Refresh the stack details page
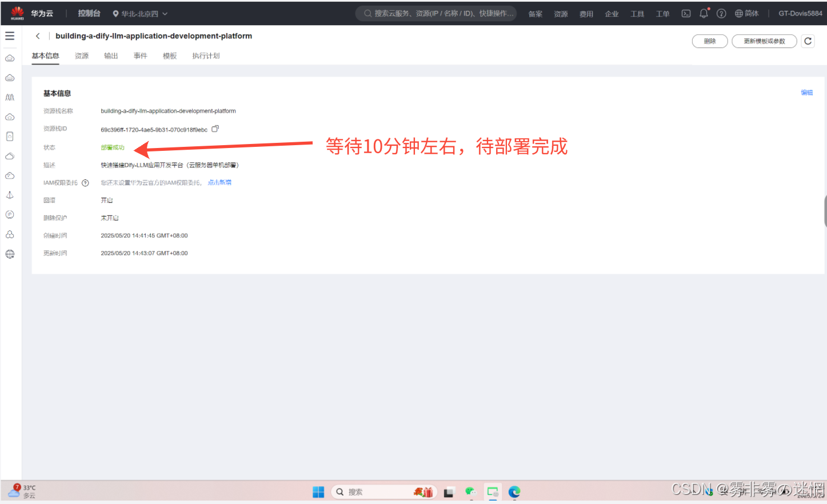827x504 pixels. point(808,41)
